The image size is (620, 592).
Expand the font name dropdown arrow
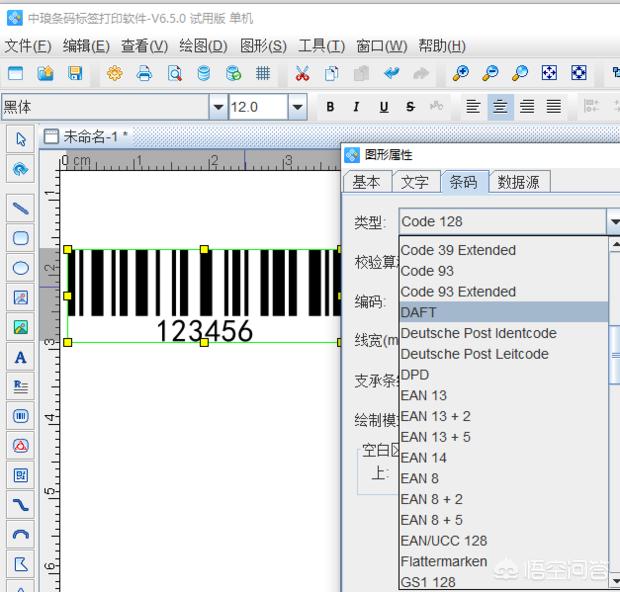coord(218,107)
